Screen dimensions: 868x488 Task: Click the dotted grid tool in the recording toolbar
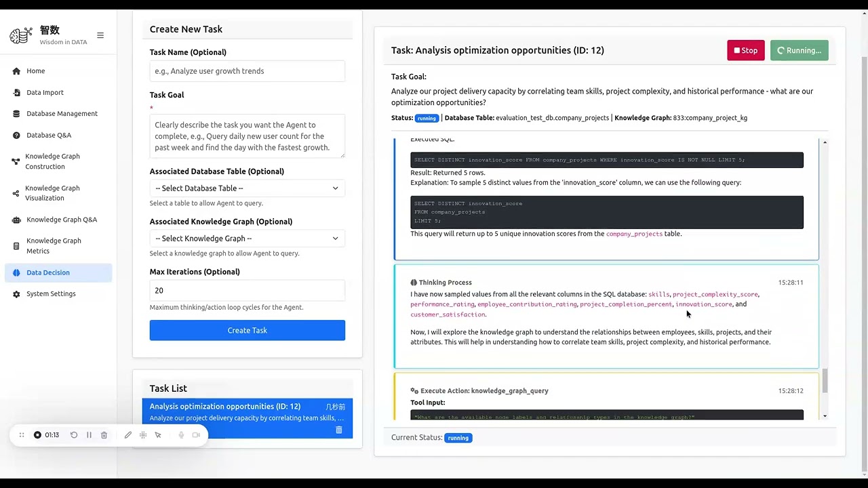pyautogui.click(x=143, y=435)
